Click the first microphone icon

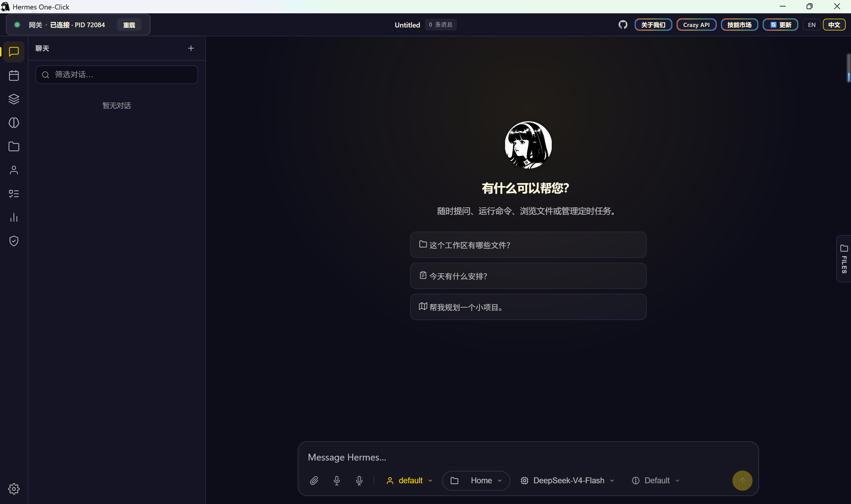point(337,481)
